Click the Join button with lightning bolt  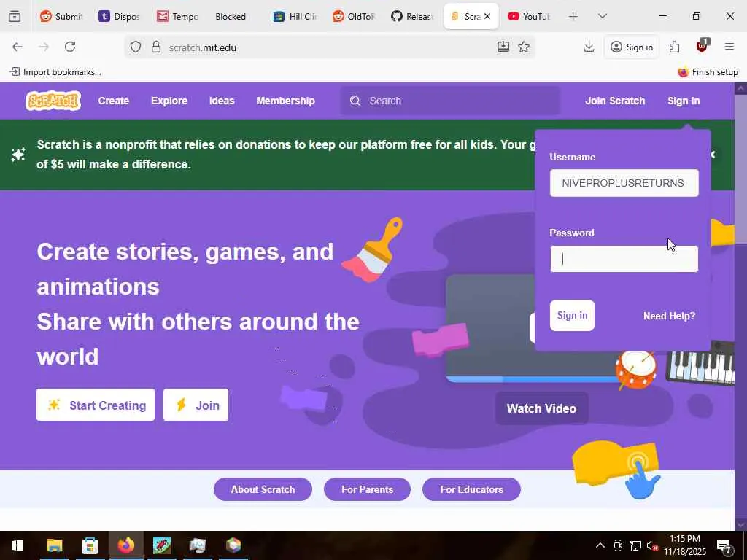[196, 405]
